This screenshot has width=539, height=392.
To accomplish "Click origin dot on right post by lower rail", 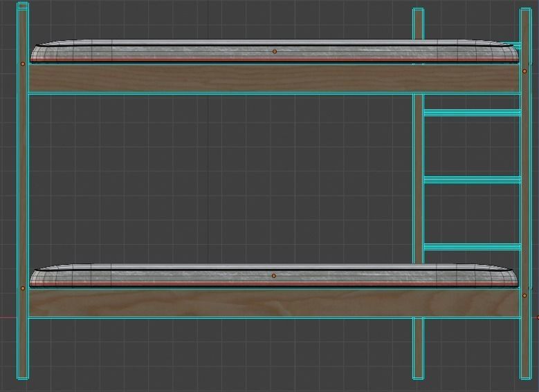I will click(524, 295).
